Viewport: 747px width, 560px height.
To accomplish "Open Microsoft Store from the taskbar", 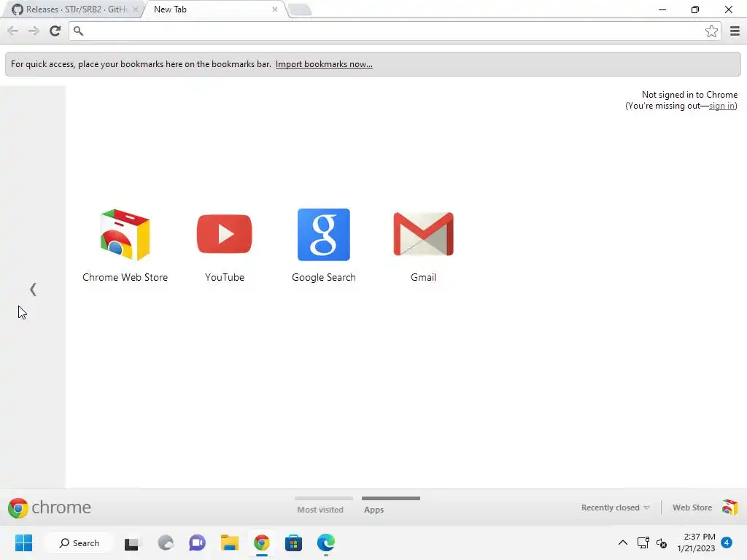I will pos(293,542).
